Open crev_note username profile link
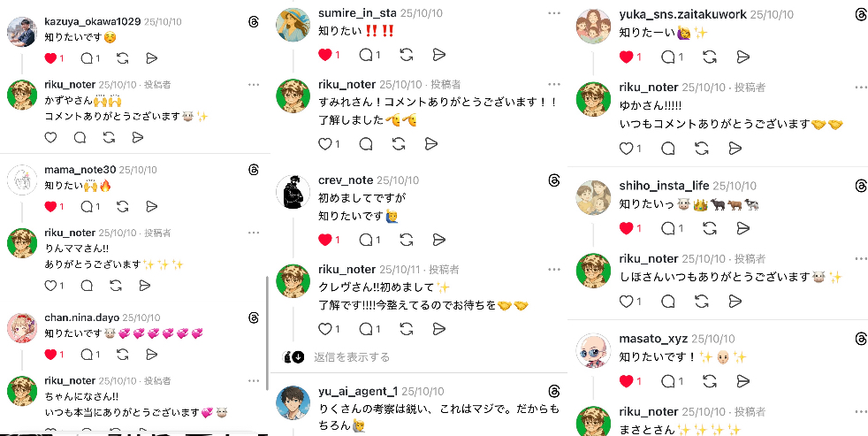868x436 pixels. [x=346, y=180]
